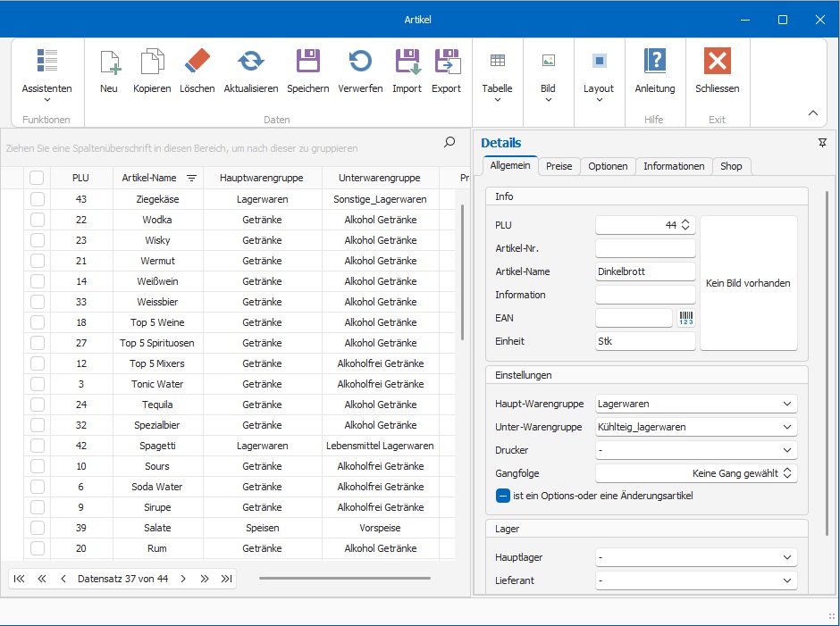Screen dimensions: 840x626
Task: Switch to the Preise tab
Action: click(559, 166)
